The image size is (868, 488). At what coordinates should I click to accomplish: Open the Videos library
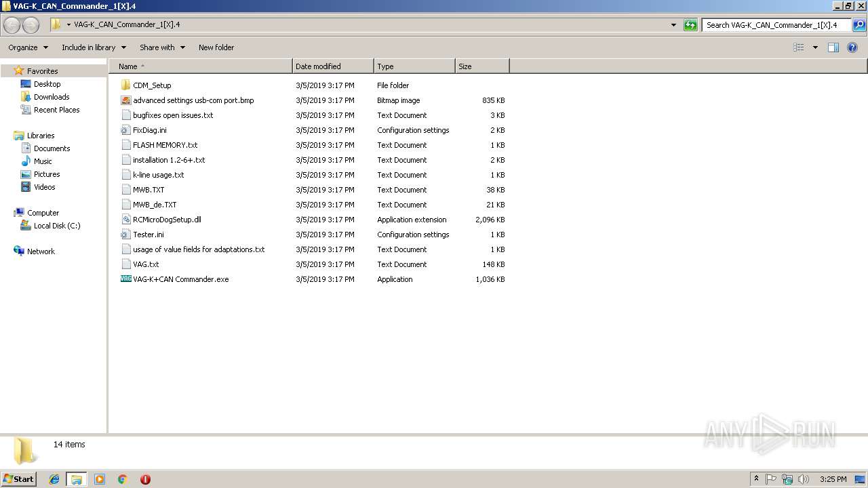tap(45, 187)
